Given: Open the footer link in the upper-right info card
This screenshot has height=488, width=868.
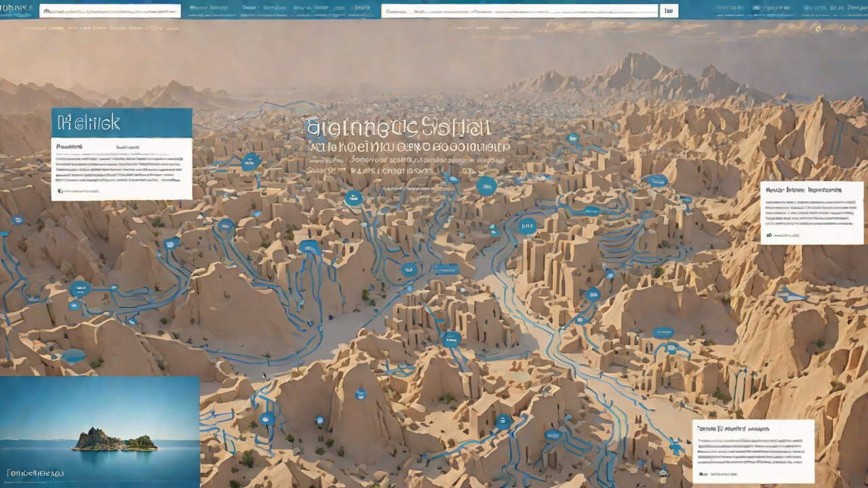Looking at the screenshot, I should click(787, 235).
